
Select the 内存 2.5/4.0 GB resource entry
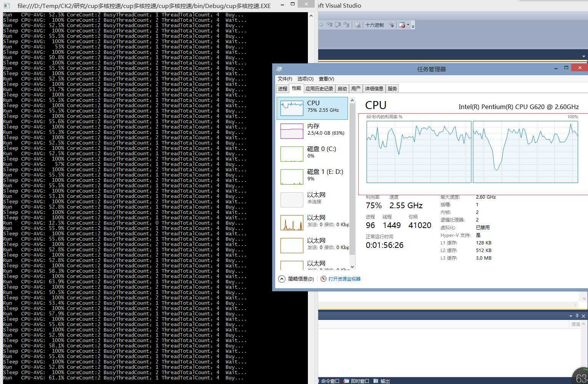(312, 131)
